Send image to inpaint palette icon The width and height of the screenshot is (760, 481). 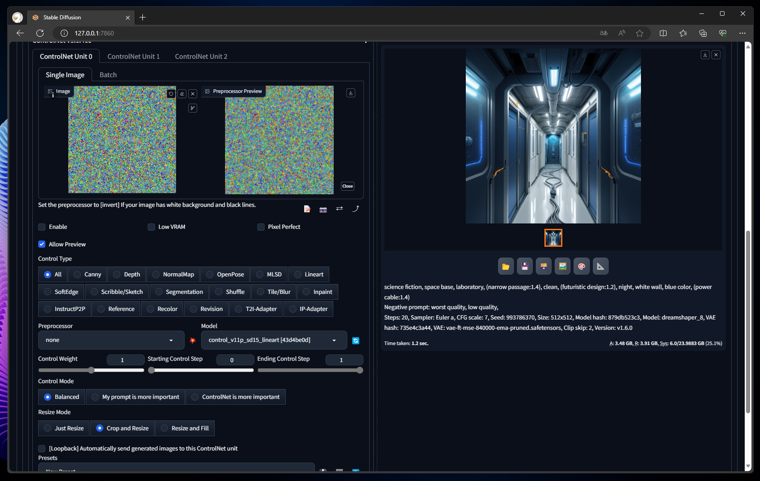[581, 266]
